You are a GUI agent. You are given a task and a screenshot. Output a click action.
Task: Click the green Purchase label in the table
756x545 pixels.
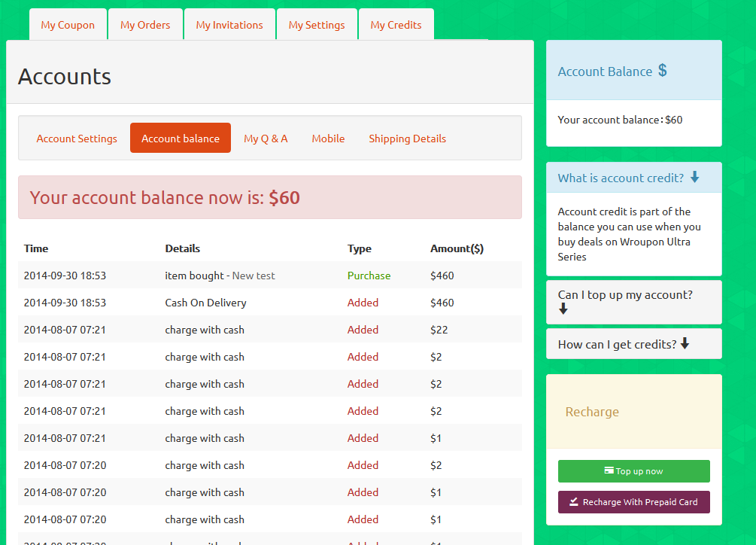point(369,276)
